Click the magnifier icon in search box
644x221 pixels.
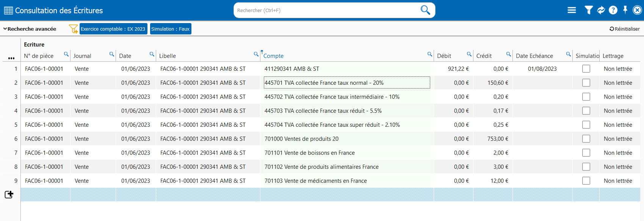425,10
